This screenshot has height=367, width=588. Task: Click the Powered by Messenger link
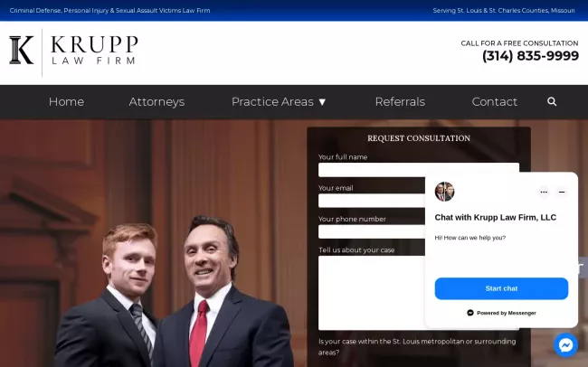(501, 313)
